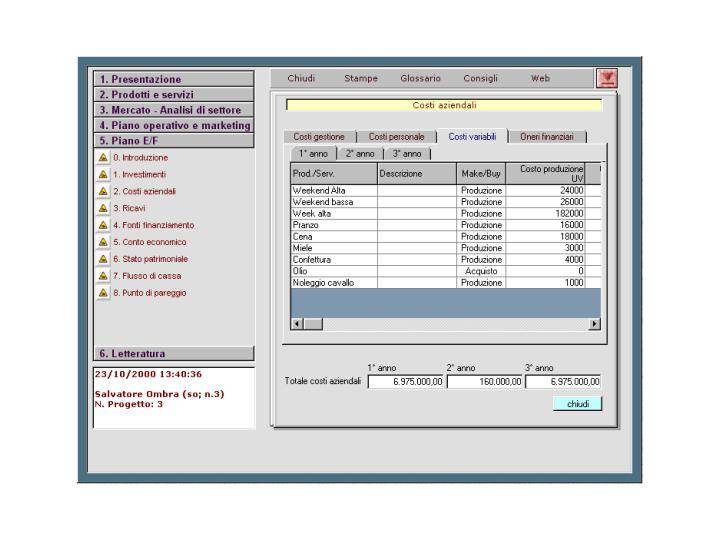The image size is (720, 540).
Task: Select the Noleggio cavallo cell
Action: (334, 283)
